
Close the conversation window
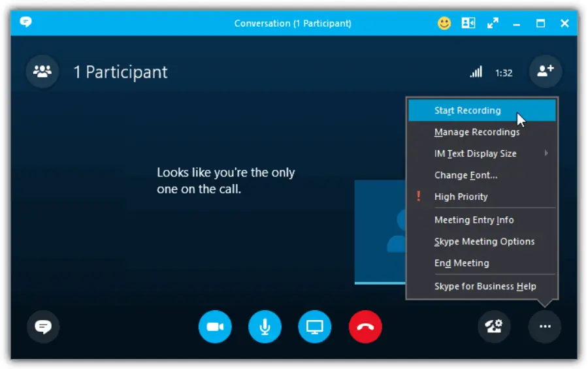pos(564,24)
